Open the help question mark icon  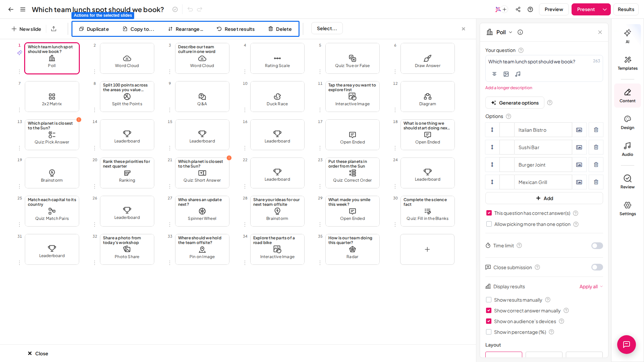530,9
